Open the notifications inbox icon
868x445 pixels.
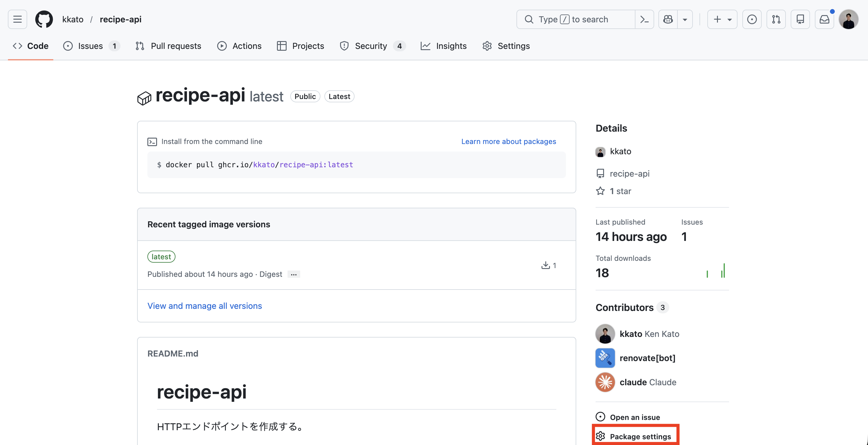[x=824, y=19]
